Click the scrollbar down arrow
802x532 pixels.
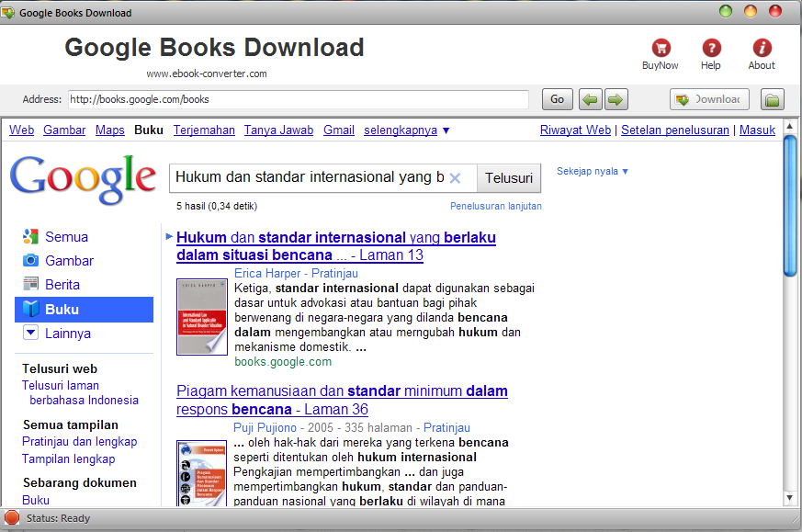coord(789,498)
